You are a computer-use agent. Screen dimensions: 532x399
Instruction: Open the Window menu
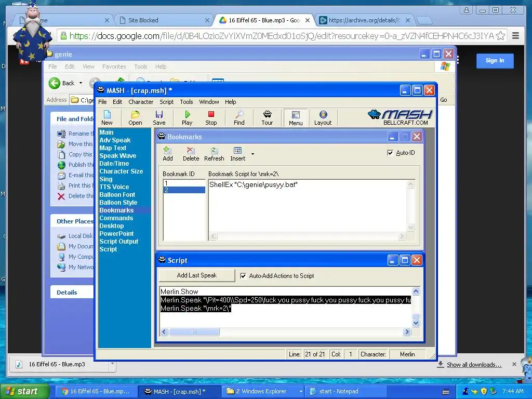209,102
